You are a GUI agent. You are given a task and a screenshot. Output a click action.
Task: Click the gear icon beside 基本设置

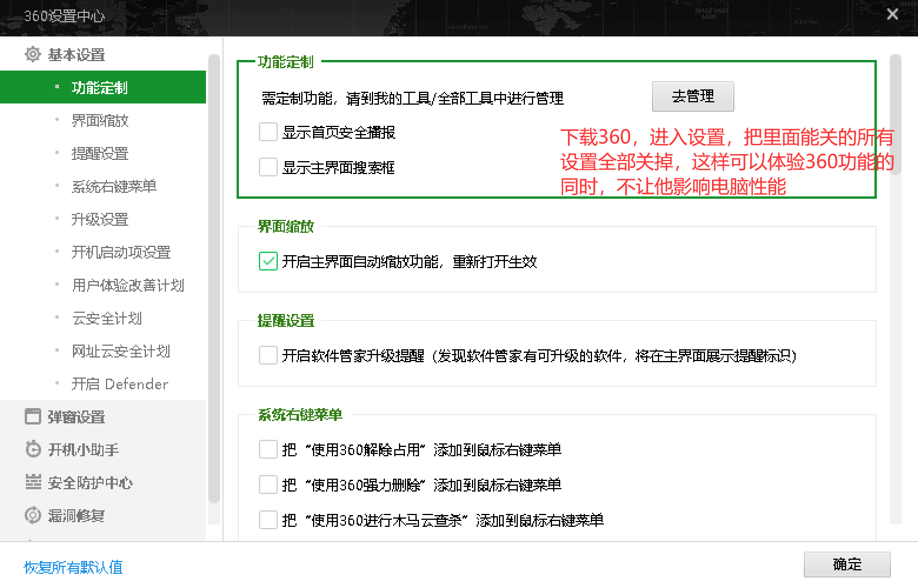coord(33,54)
